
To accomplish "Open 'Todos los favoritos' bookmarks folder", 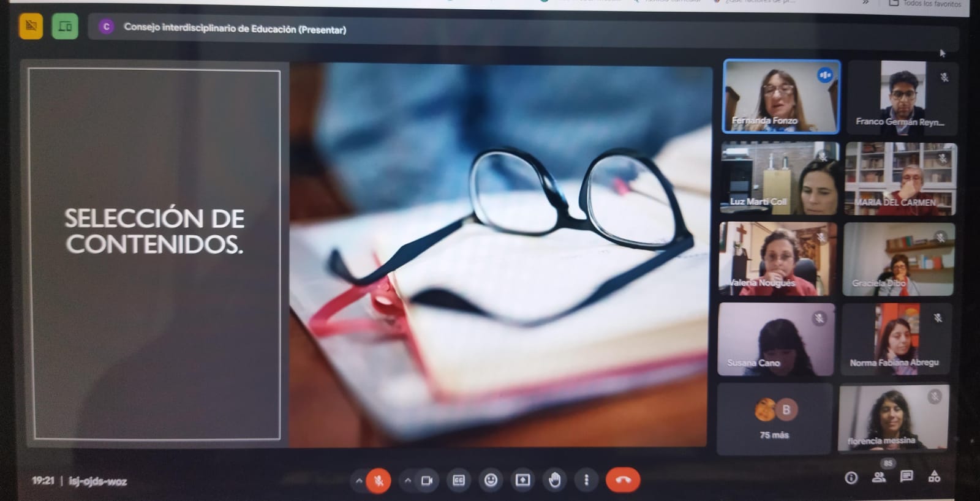I will coord(925,4).
